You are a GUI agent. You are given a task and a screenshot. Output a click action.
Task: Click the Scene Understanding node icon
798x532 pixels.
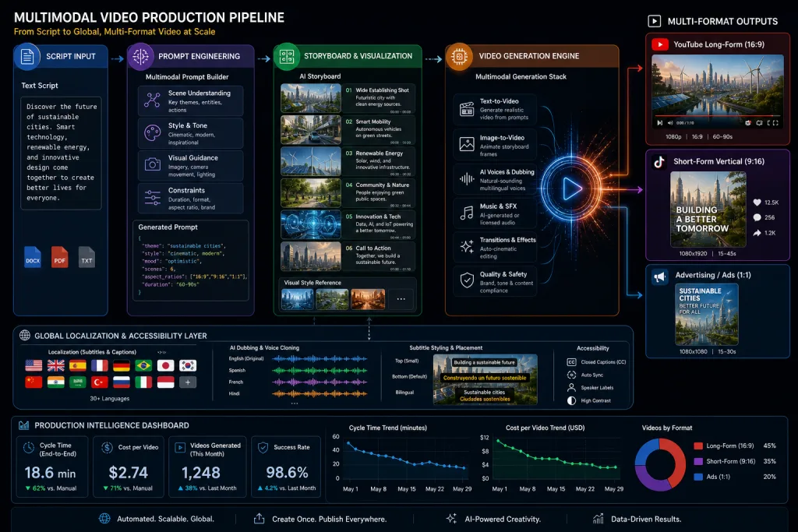pos(152,100)
